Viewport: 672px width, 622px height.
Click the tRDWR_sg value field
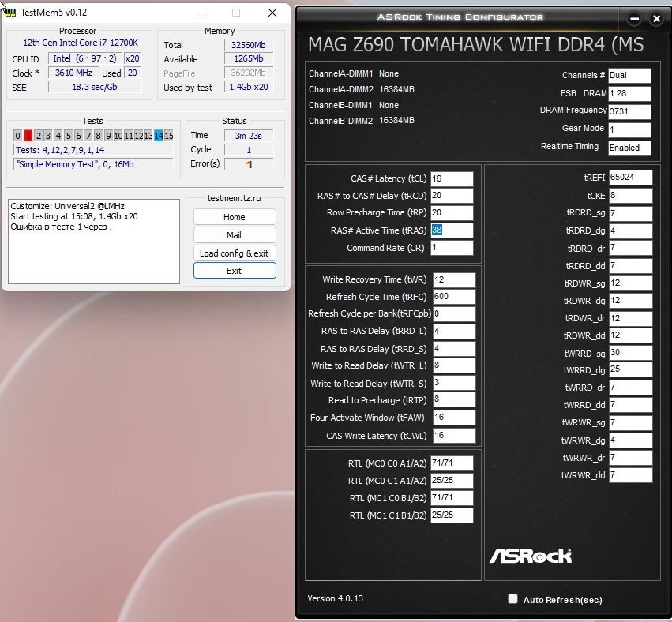[x=630, y=283]
